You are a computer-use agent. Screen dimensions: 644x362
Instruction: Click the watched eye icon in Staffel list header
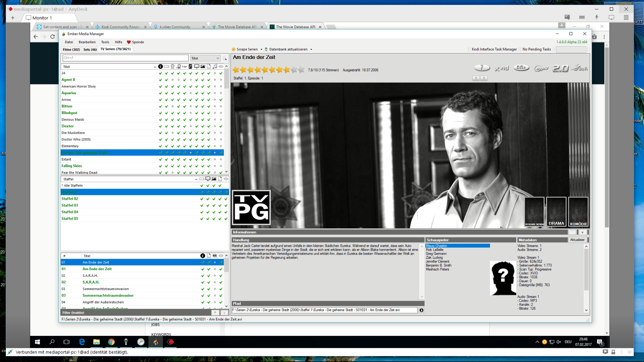[x=226, y=179]
